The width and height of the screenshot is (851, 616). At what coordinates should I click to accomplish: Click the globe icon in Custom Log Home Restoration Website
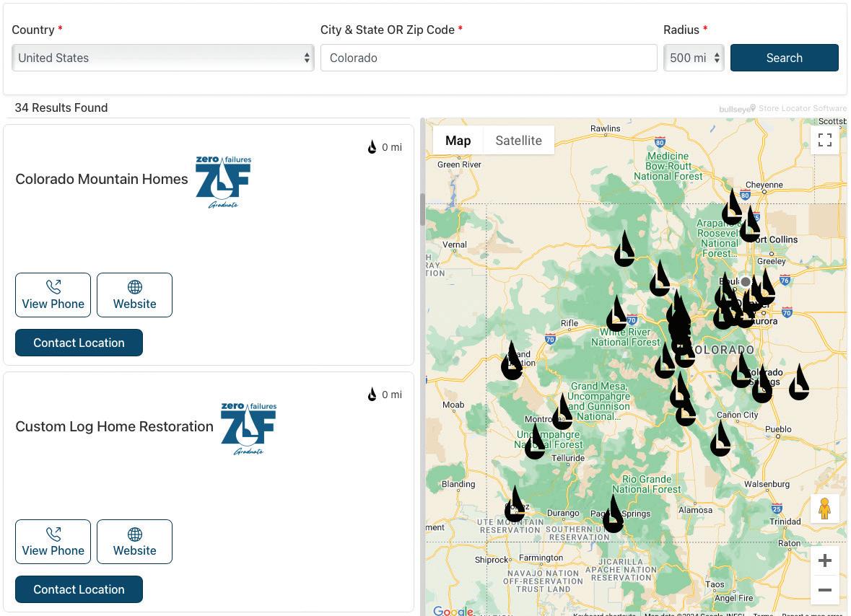[134, 534]
